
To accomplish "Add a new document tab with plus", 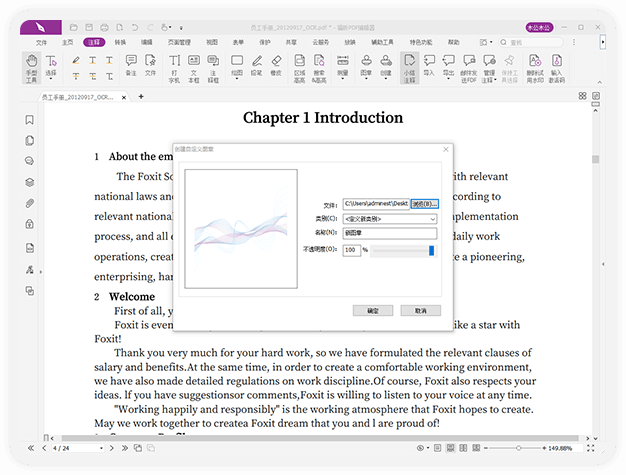I will 141,97.
